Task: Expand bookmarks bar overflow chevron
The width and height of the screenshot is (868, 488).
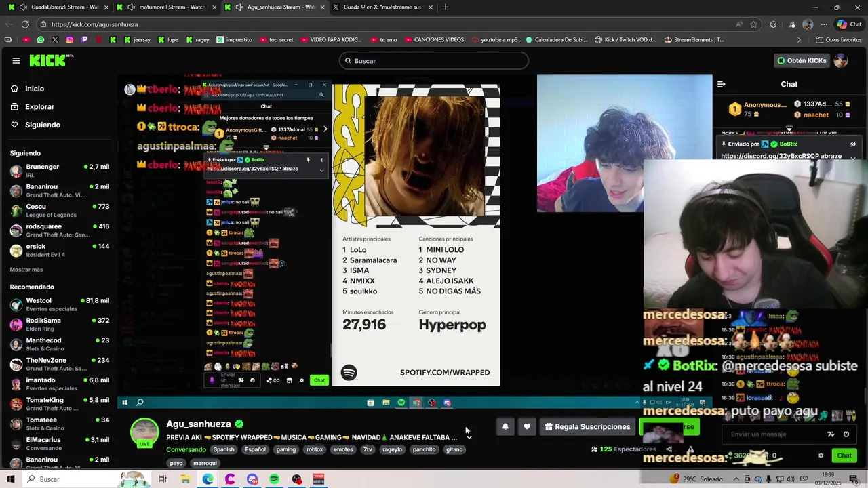Action: 799,40
